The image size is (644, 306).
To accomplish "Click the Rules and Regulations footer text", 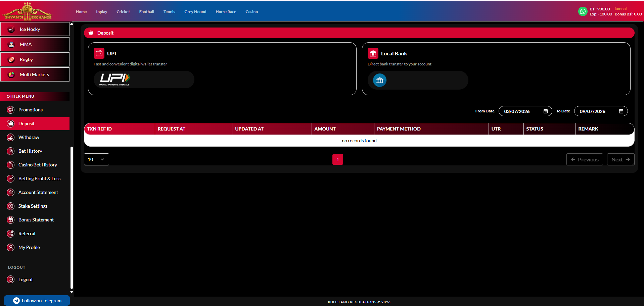I will (x=359, y=302).
